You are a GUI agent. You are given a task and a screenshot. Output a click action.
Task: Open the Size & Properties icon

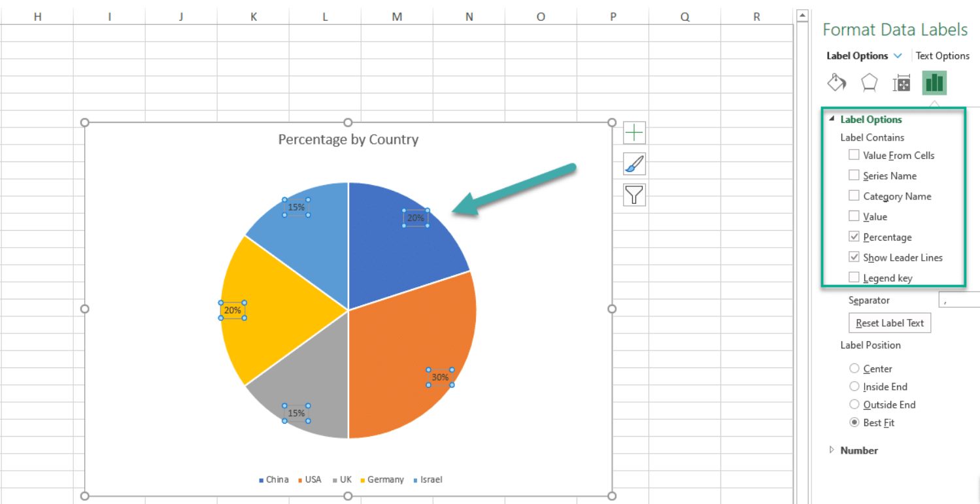[902, 84]
